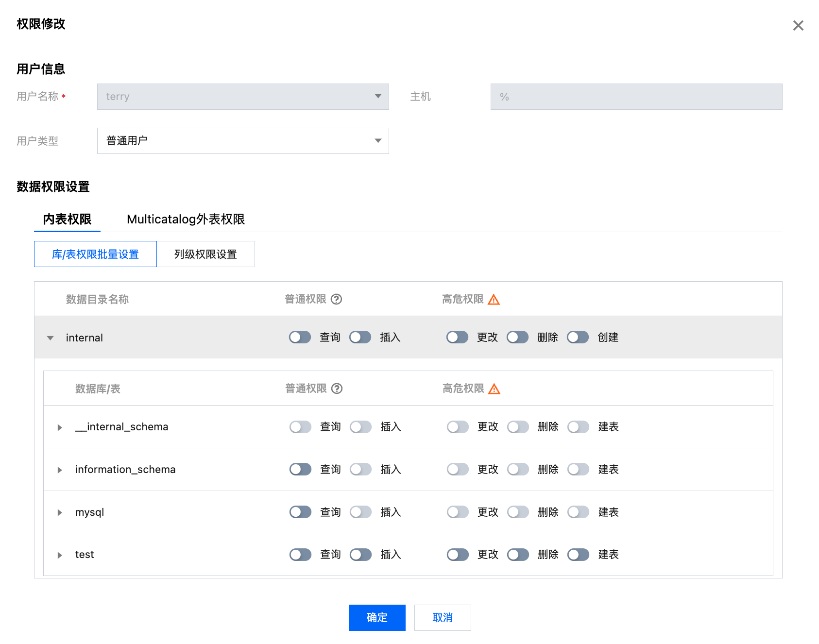Viewport: 819px width, 644px height.
Task: Disable 查询 switch for information_schema
Action: pos(300,469)
